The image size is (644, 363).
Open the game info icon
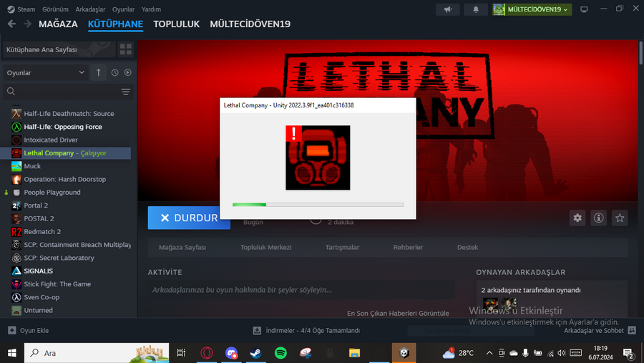[598, 218]
